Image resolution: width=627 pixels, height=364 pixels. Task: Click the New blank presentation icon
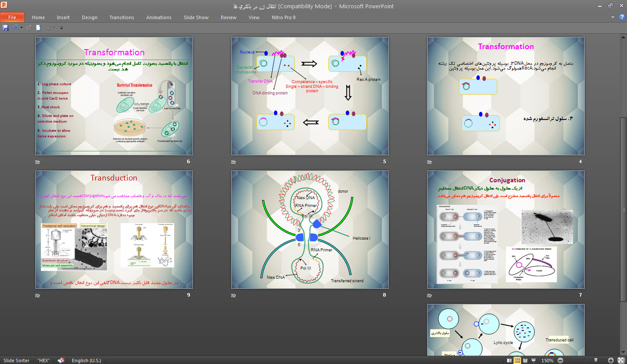39,28
